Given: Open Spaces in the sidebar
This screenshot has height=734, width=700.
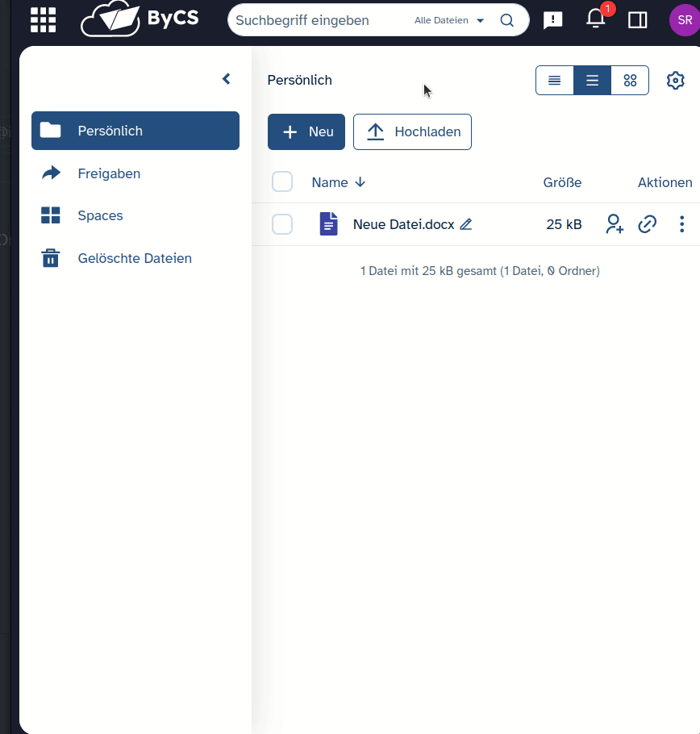Looking at the screenshot, I should point(135,215).
